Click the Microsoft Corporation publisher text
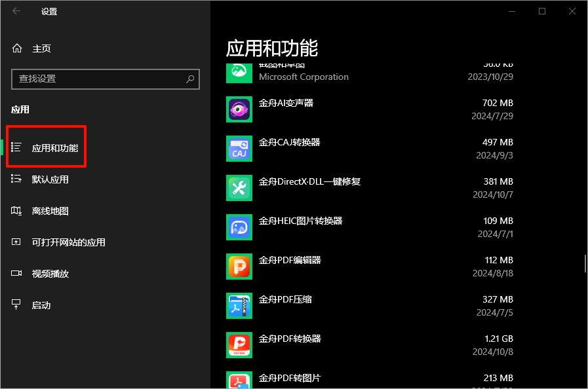Image resolution: width=588 pixels, height=389 pixels. click(x=304, y=77)
